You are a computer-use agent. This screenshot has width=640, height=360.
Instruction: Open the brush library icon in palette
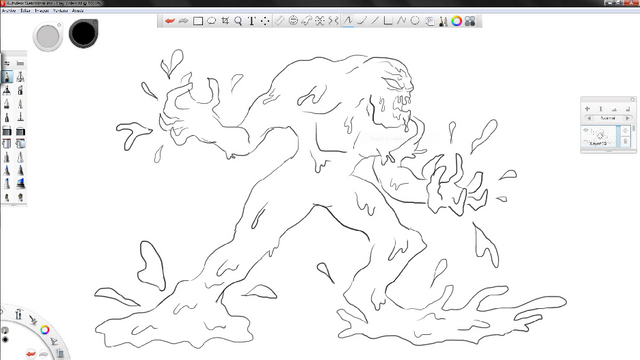click(20, 63)
